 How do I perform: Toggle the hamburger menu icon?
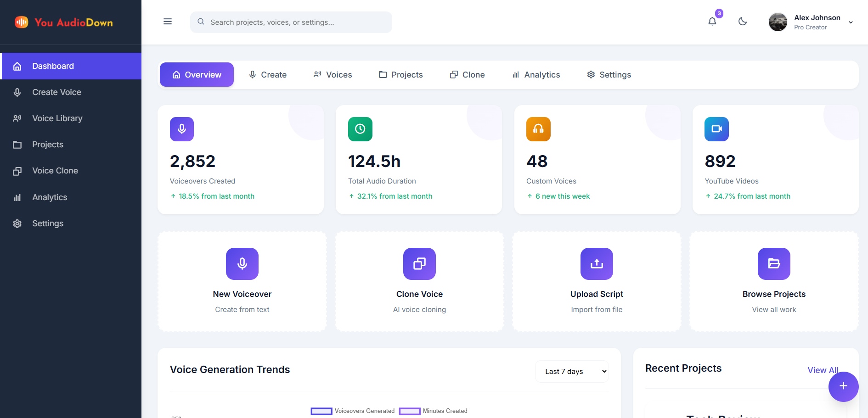(x=168, y=22)
